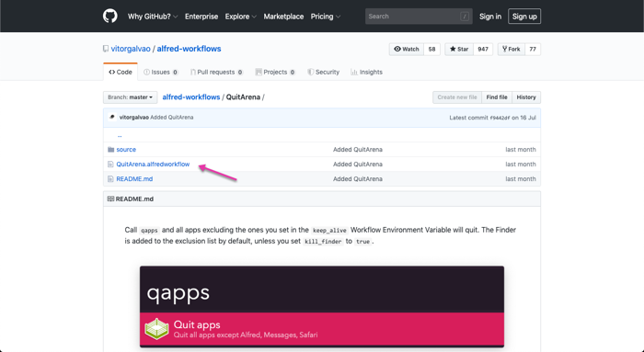
Task: Fork this repository
Action: point(512,50)
